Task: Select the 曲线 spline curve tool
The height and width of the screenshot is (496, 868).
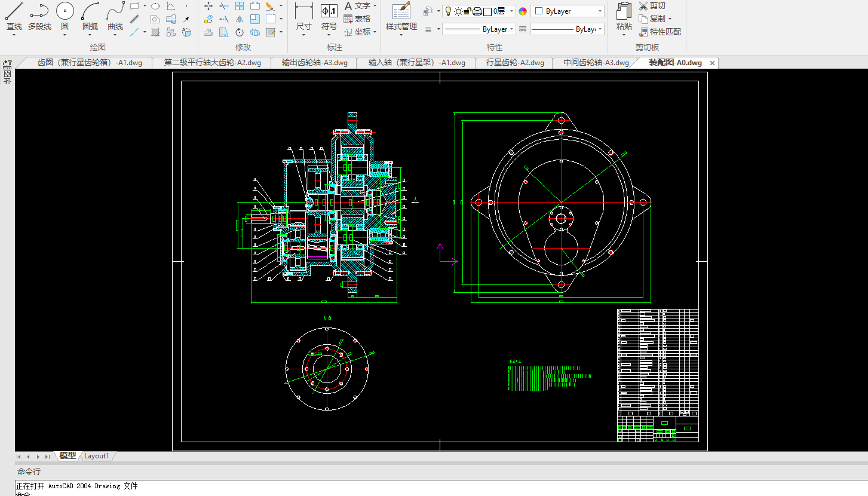Action: [x=115, y=16]
